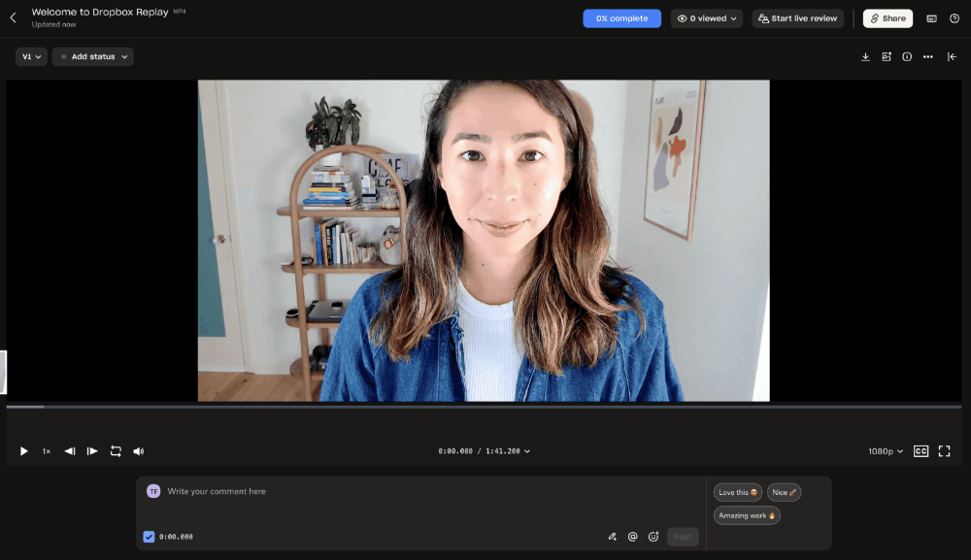
Task: Open the emoji picker in comment box
Action: [653, 537]
